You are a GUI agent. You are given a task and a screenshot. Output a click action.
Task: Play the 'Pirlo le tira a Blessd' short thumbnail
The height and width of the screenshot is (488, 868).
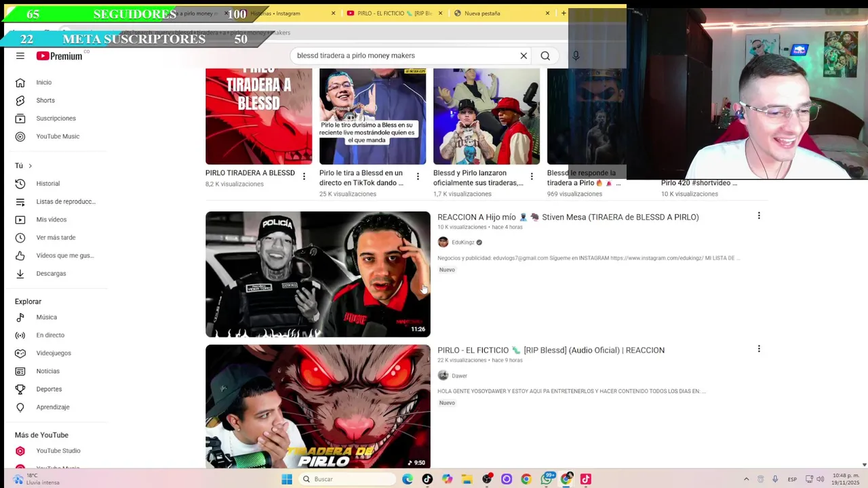(x=372, y=116)
